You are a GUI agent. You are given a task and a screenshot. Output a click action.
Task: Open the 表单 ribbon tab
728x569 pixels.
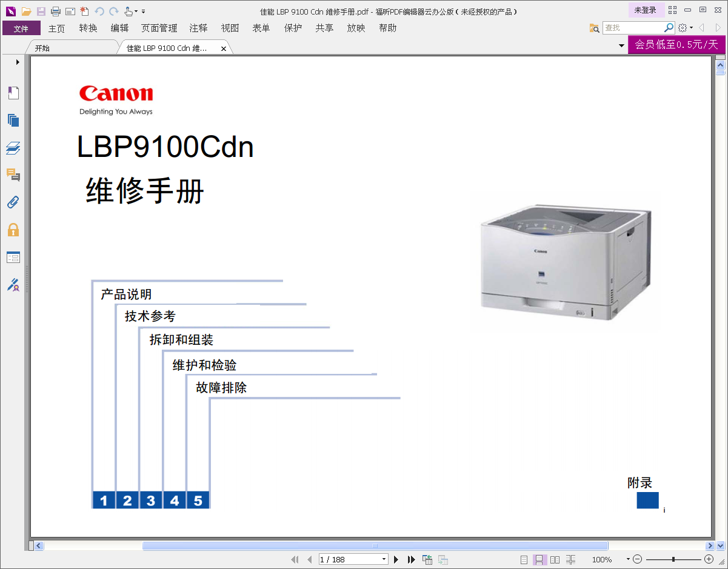coord(261,28)
